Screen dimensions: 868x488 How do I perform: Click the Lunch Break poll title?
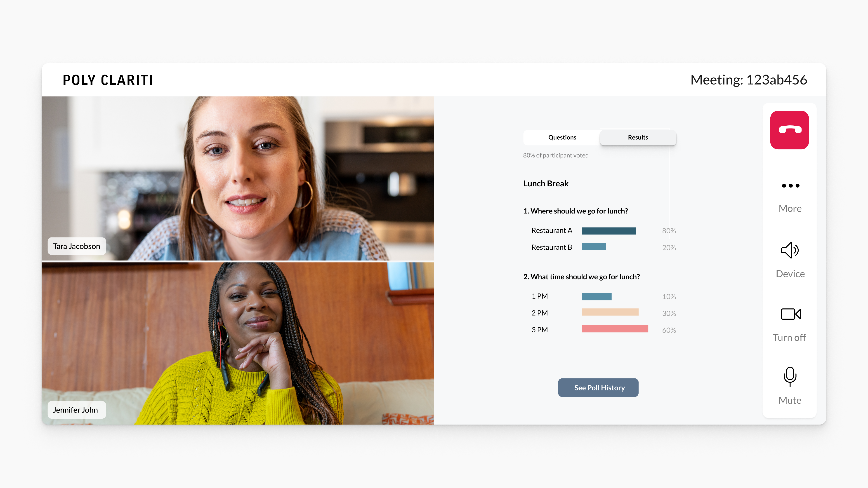[x=545, y=183]
